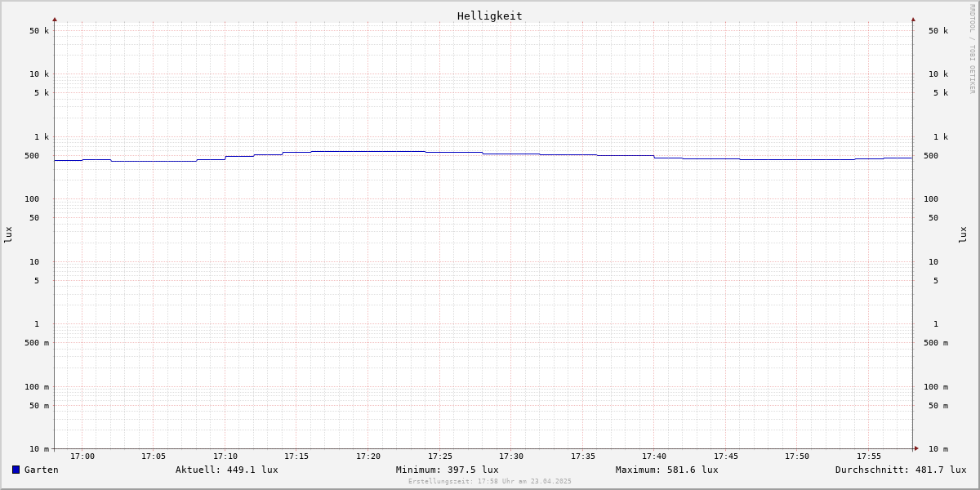Viewport: 980px width, 490px height.
Task: Click the 17:55 time axis label
Action: [x=869, y=457]
